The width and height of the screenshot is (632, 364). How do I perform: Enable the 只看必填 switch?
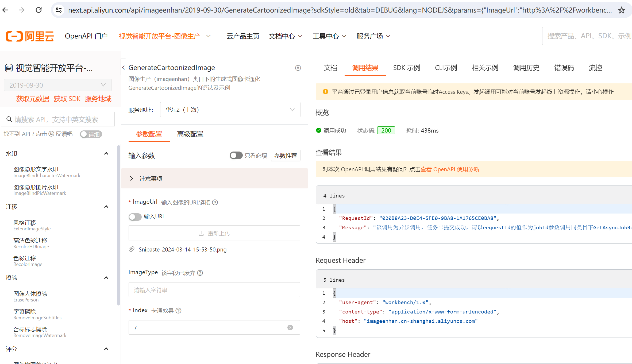click(x=236, y=156)
